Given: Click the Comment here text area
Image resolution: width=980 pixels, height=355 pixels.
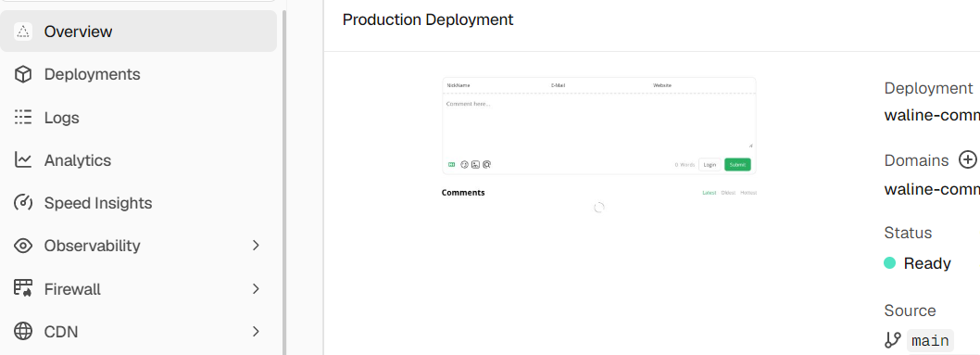Looking at the screenshot, I should coord(598,123).
